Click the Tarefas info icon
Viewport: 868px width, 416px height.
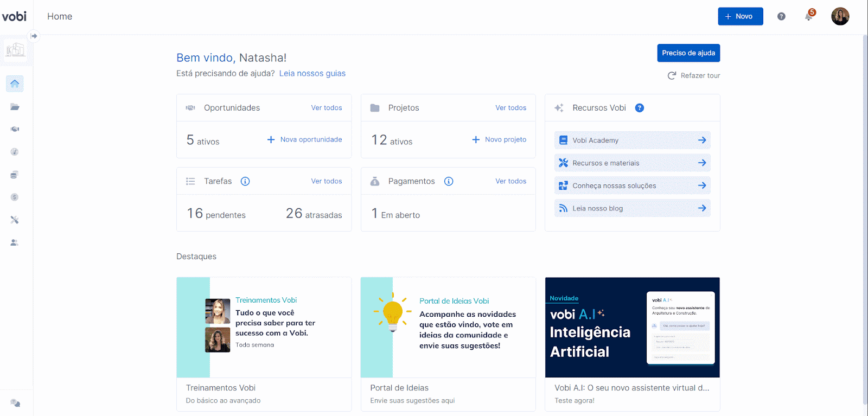(245, 181)
